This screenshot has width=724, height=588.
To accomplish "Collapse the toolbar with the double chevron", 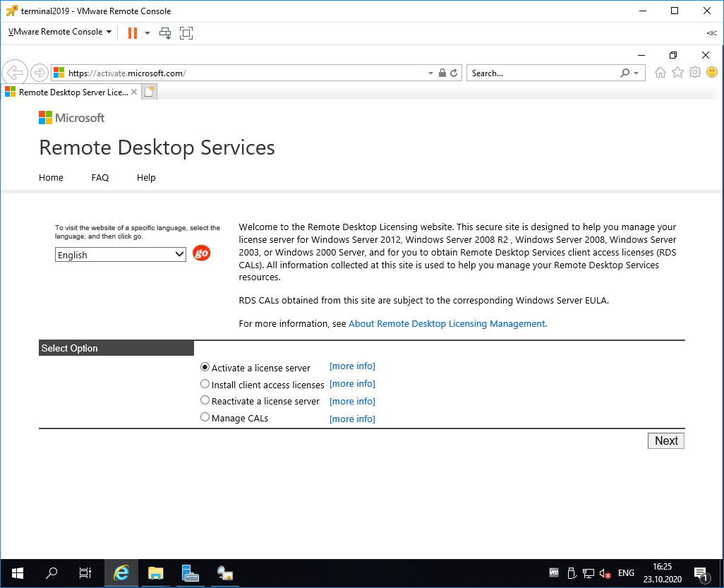I will (711, 32).
